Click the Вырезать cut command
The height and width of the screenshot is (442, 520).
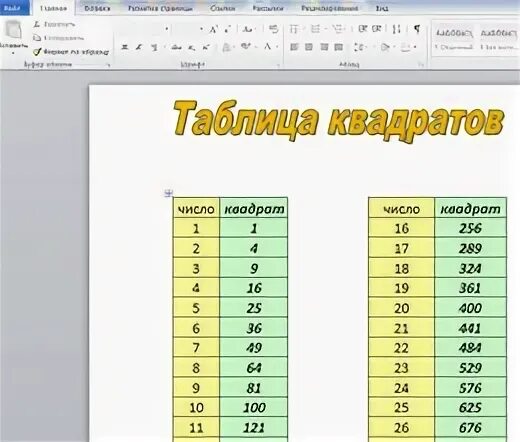(x=54, y=24)
